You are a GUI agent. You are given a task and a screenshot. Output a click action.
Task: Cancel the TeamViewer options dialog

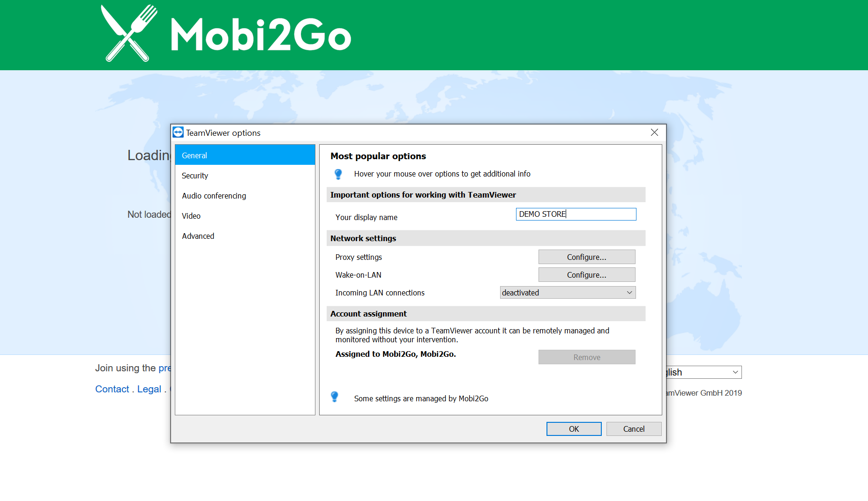[x=634, y=429]
